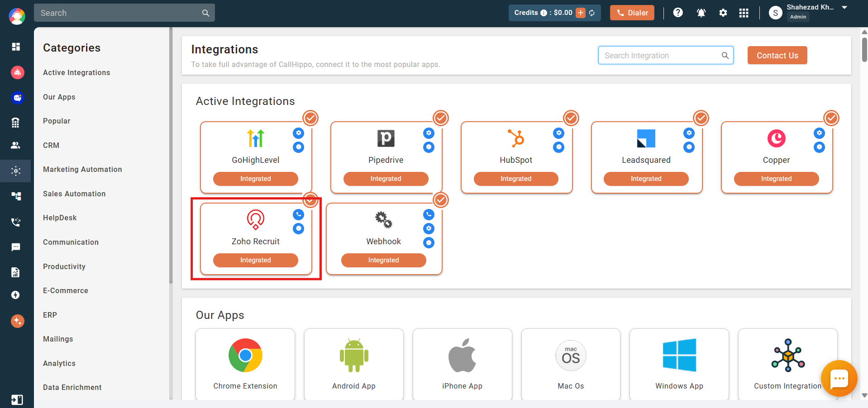Open GoHighLevel info icon

pos(298,147)
